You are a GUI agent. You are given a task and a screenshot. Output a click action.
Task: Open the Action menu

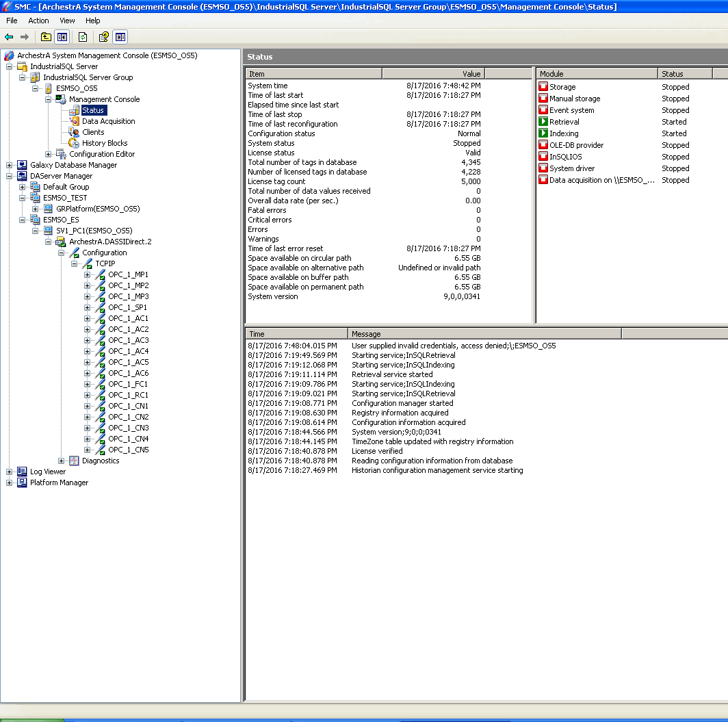pyautogui.click(x=38, y=21)
